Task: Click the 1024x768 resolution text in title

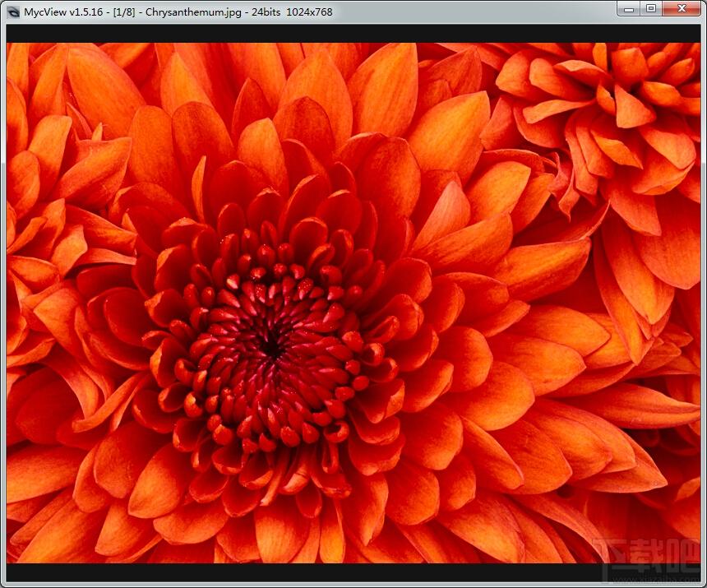Action: 309,12
